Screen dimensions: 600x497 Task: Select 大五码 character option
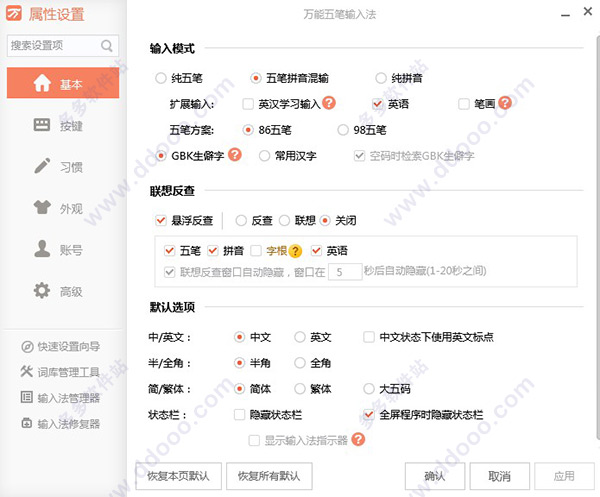[x=369, y=389]
